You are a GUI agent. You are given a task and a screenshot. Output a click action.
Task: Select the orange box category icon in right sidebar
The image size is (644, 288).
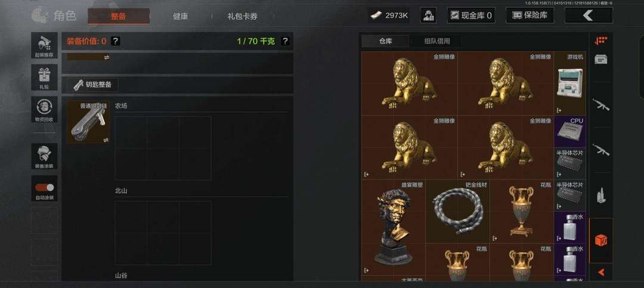coord(601,240)
